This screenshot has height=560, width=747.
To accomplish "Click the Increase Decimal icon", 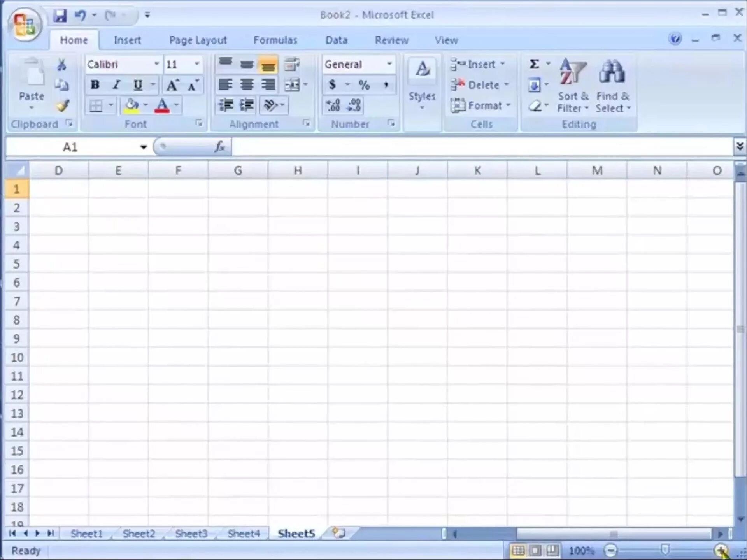I will [x=333, y=105].
